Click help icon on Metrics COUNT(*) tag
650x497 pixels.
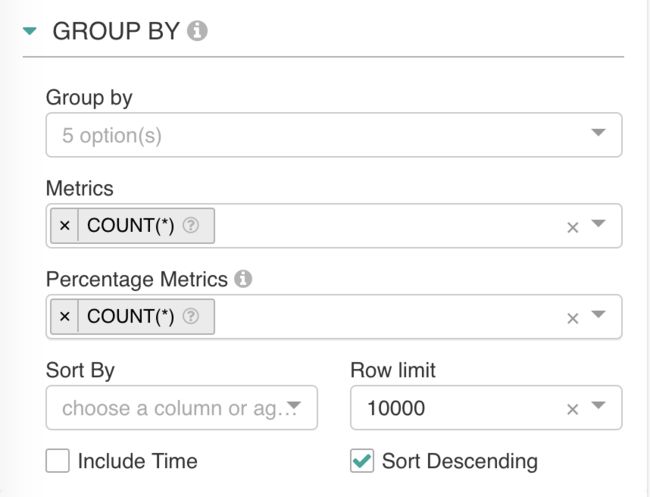pyautogui.click(x=191, y=225)
